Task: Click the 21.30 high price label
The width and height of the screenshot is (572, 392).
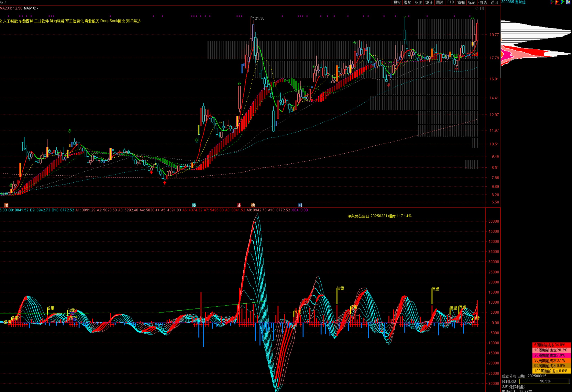Action: [x=260, y=18]
